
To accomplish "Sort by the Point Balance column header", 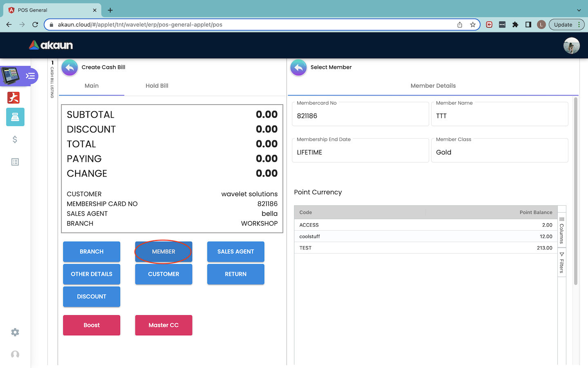I will pos(491,212).
